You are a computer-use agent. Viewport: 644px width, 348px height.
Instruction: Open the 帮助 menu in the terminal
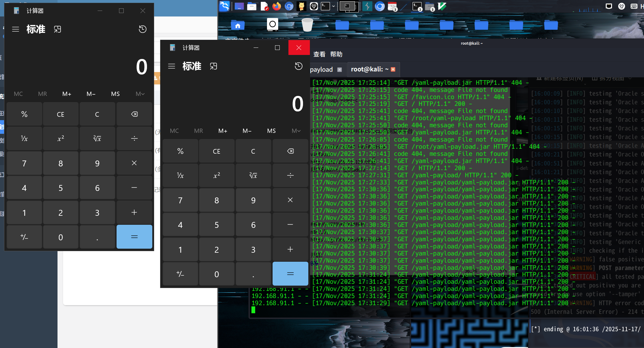pyautogui.click(x=336, y=54)
